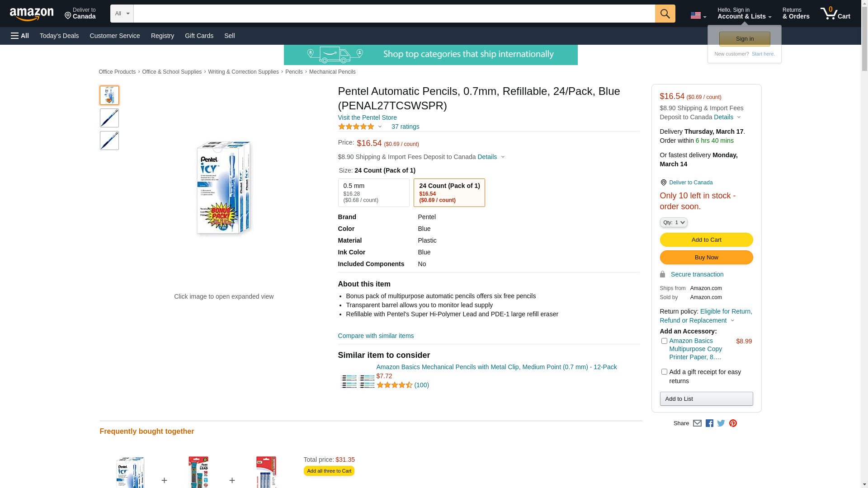Enable gift receipt for easy returns
The height and width of the screenshot is (488, 868).
pos(664,372)
